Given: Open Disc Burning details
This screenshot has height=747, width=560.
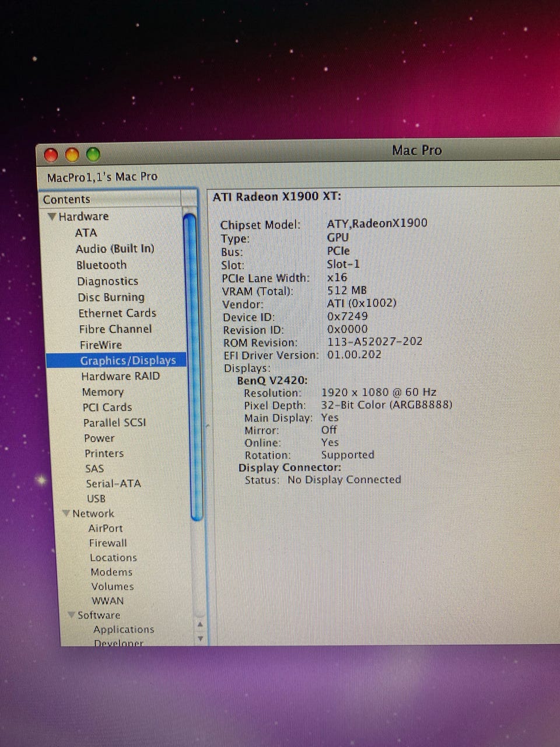Looking at the screenshot, I should click(x=111, y=297).
